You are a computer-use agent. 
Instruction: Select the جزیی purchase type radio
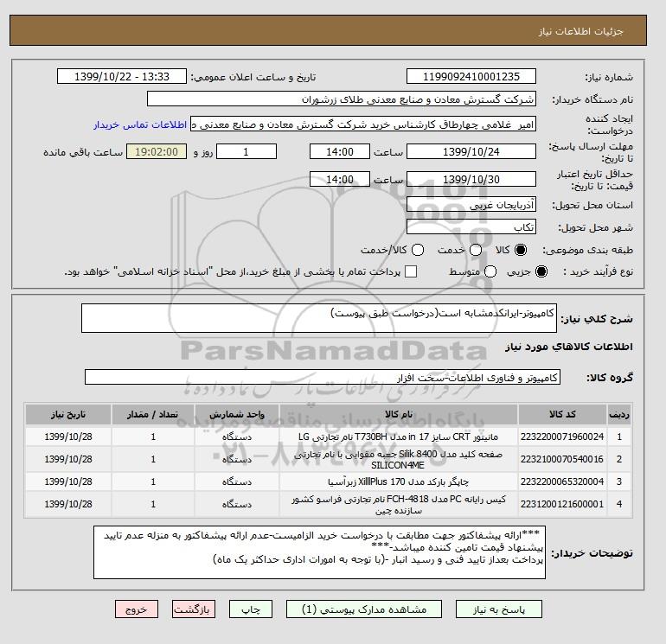pos(541,271)
